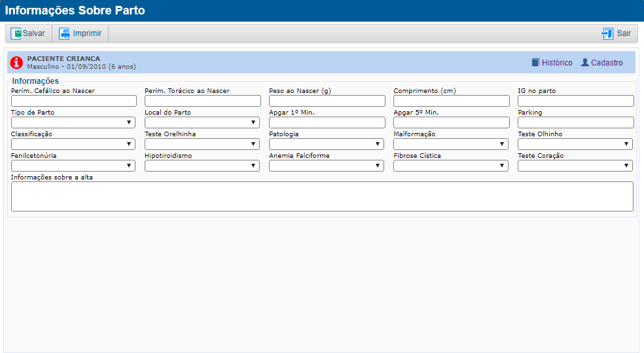Click the Cadastro person icon
Screen dimensions: 644x353
pos(585,62)
